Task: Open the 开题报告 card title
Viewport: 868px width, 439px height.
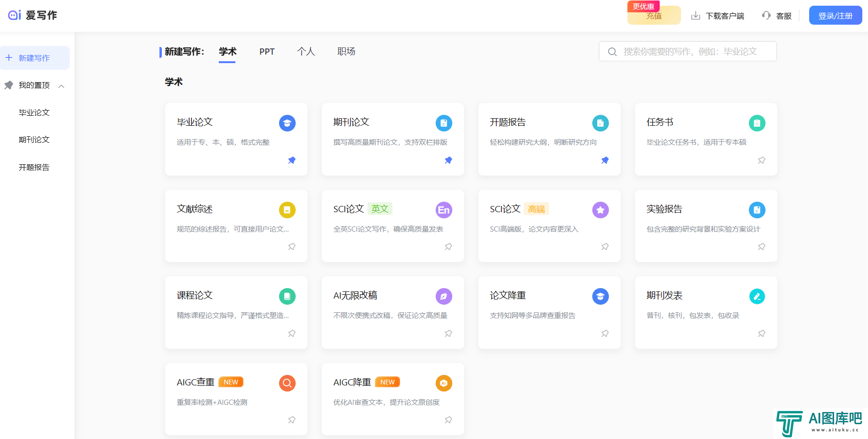Action: [508, 122]
